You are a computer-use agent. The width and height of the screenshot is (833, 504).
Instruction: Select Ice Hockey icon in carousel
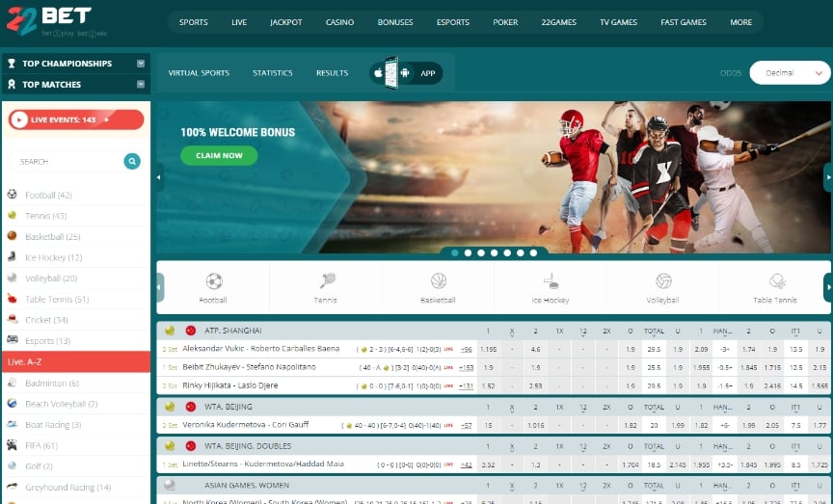pyautogui.click(x=551, y=280)
